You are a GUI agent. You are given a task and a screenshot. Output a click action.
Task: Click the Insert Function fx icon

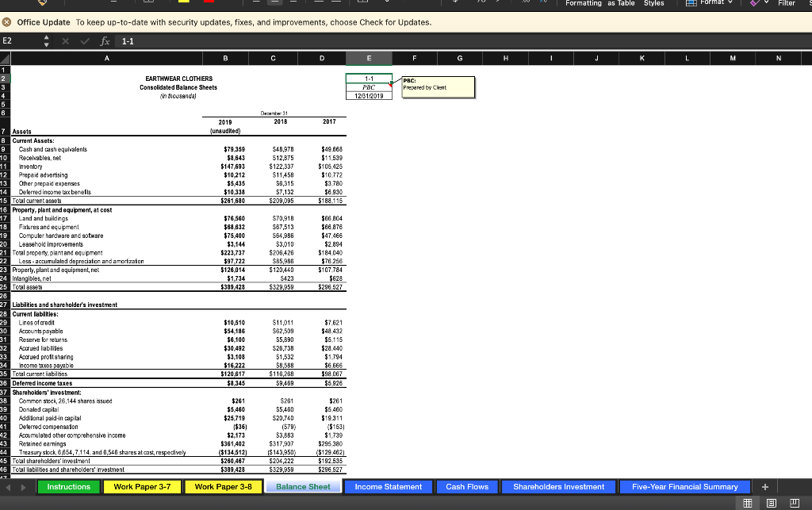point(105,41)
